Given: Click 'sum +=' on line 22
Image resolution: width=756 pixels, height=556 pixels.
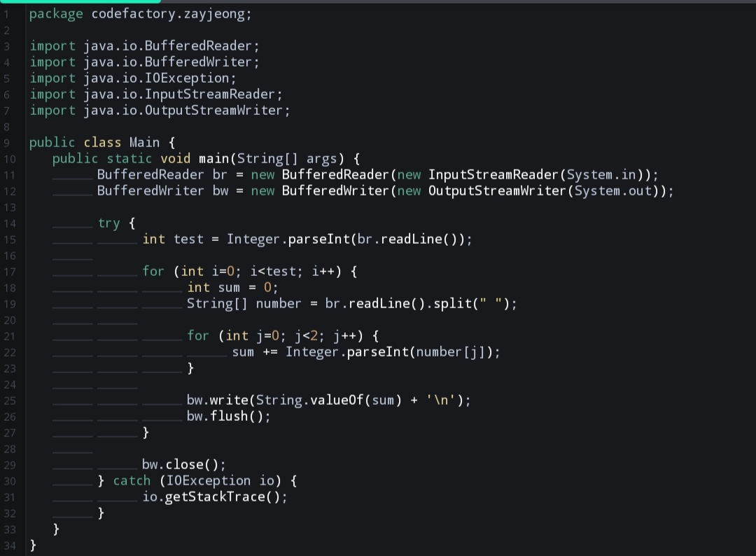Looking at the screenshot, I should (255, 352).
